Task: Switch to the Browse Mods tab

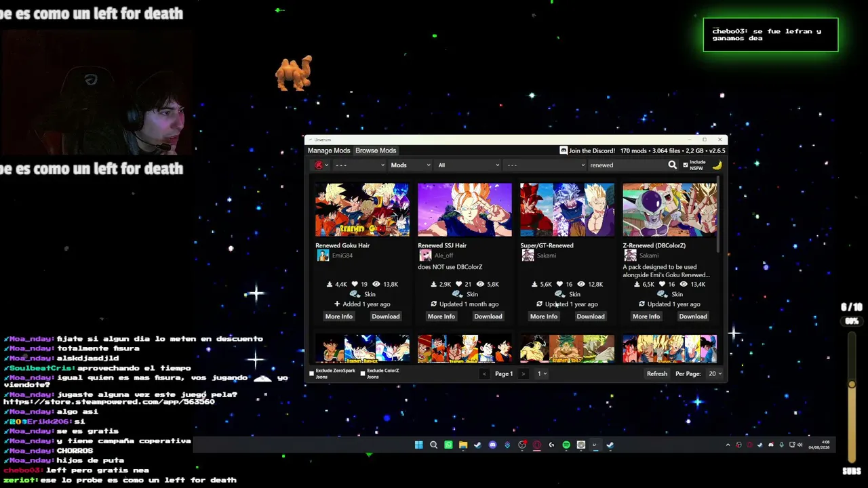Action: (376, 150)
